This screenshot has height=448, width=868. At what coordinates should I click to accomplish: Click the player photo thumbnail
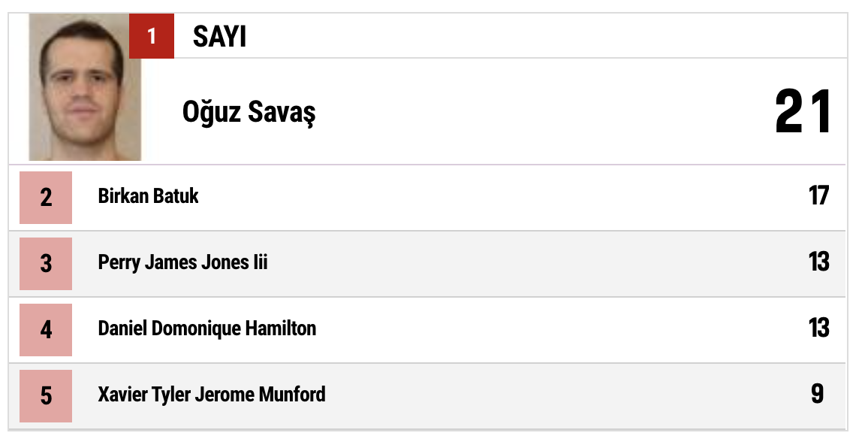tap(85, 88)
